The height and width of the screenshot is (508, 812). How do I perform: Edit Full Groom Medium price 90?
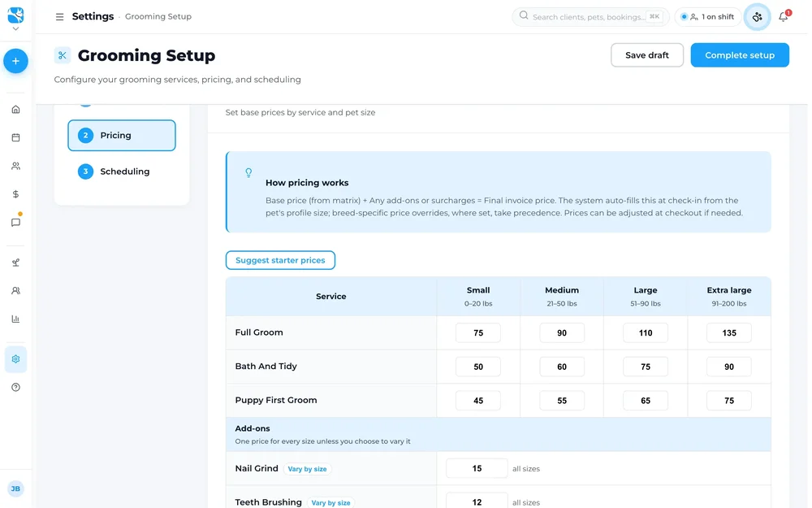point(562,332)
